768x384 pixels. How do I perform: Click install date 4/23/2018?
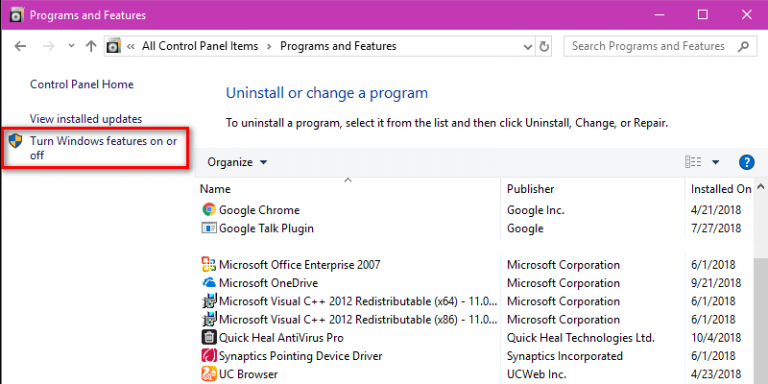716,375
